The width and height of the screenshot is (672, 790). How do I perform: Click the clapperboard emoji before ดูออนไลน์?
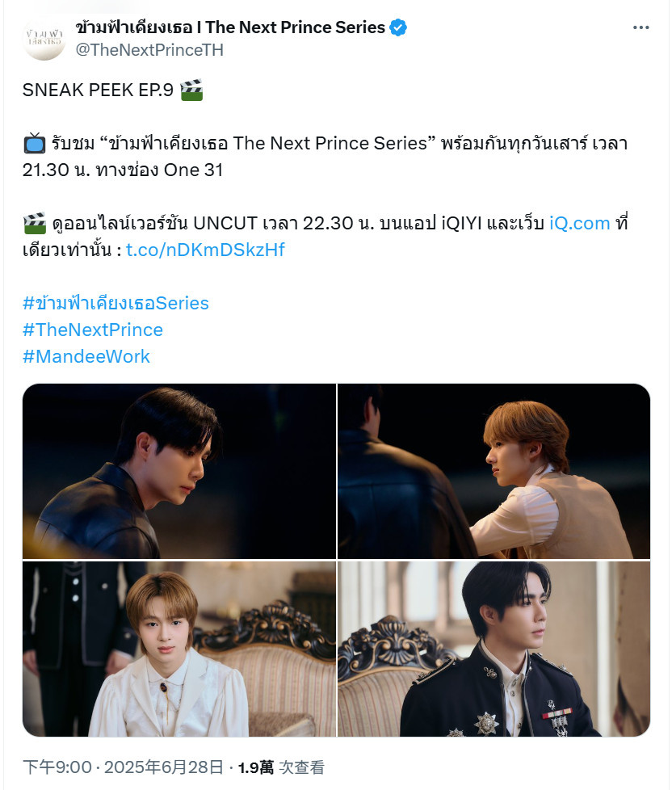tap(35, 223)
